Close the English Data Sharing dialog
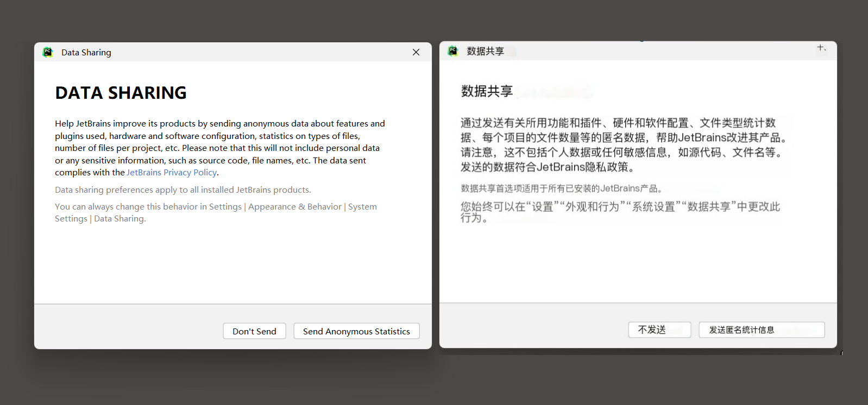 coord(416,52)
